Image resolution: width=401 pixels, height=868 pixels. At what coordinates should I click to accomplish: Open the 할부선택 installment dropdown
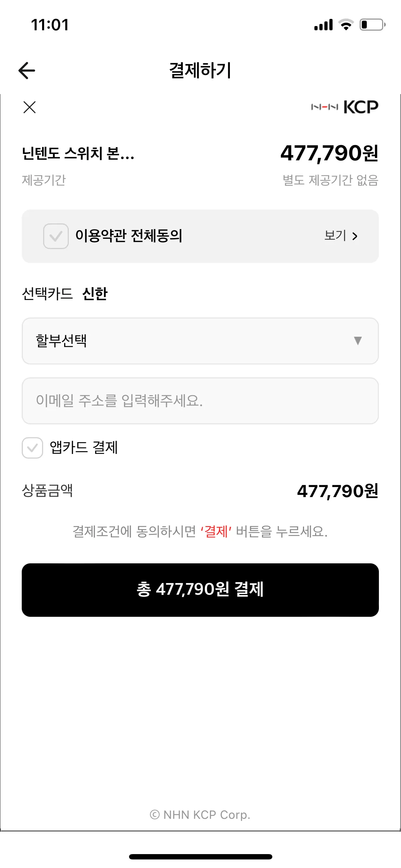[200, 341]
